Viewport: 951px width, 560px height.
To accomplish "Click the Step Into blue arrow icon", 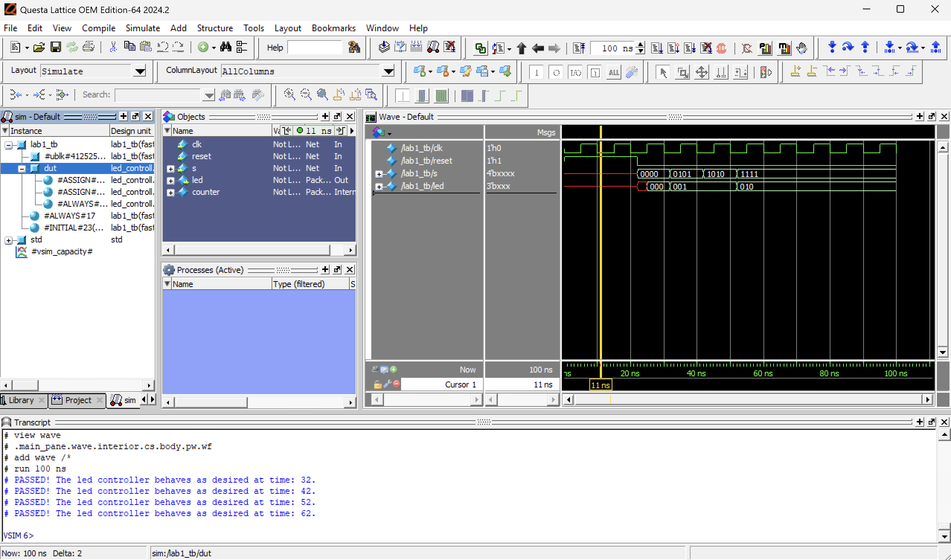I will (x=832, y=48).
